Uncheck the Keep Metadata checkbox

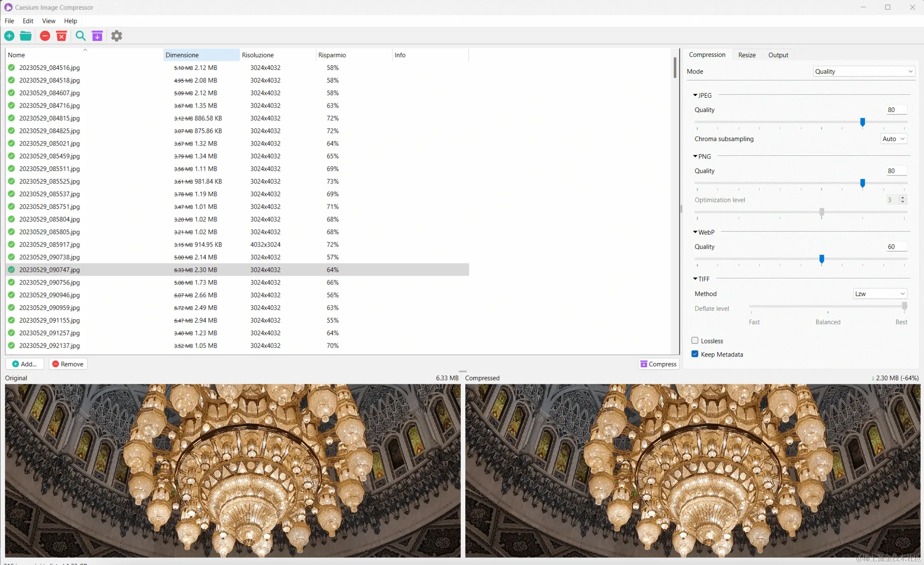[x=695, y=354]
